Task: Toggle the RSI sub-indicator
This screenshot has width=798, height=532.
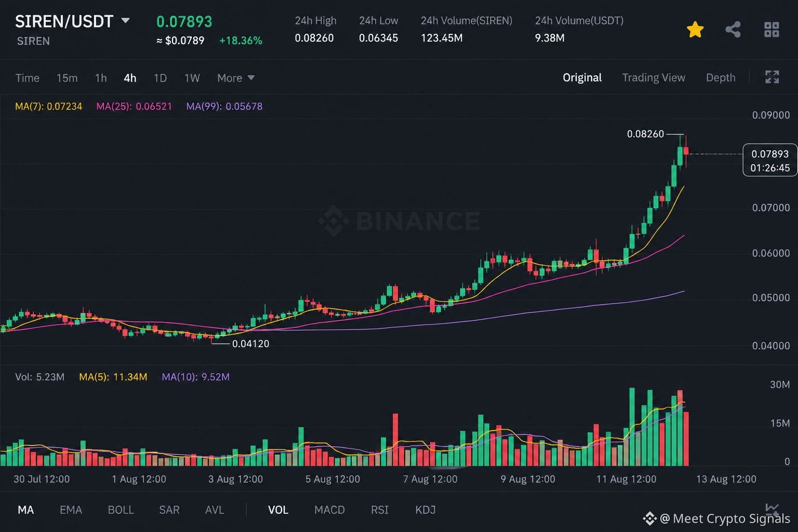Action: [x=380, y=510]
